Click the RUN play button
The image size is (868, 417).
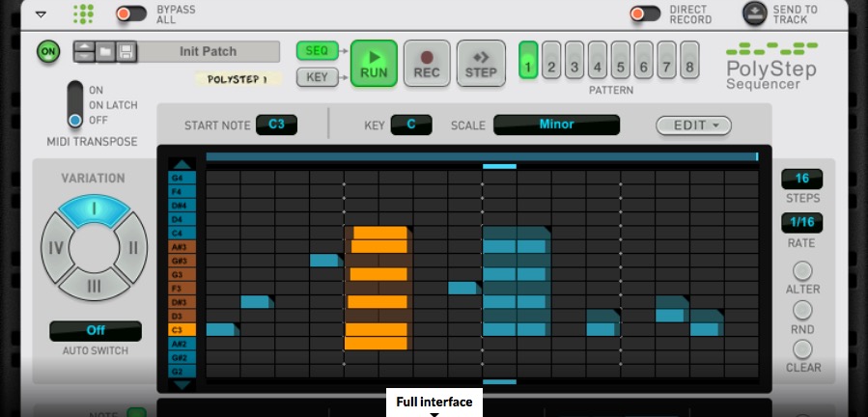[x=374, y=63]
